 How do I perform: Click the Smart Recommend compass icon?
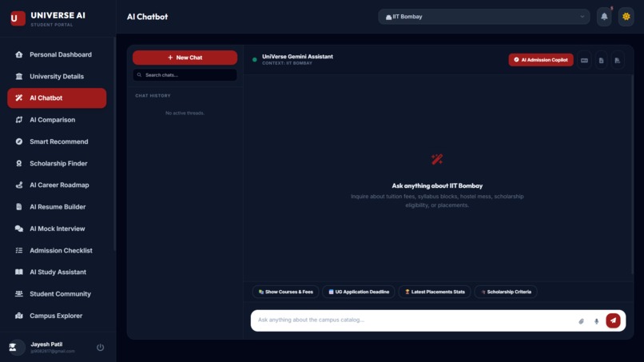tap(19, 141)
